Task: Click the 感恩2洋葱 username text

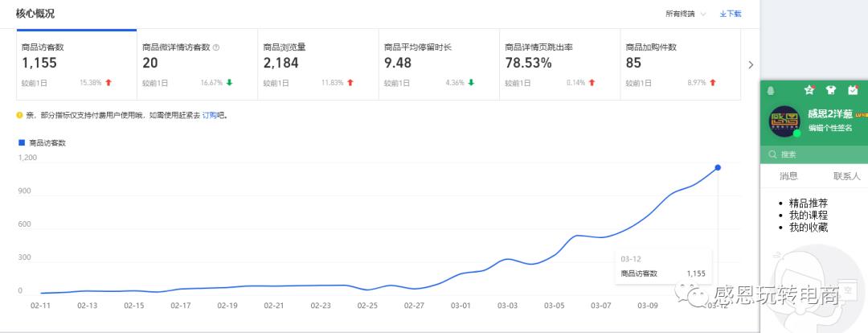Action: tap(830, 115)
